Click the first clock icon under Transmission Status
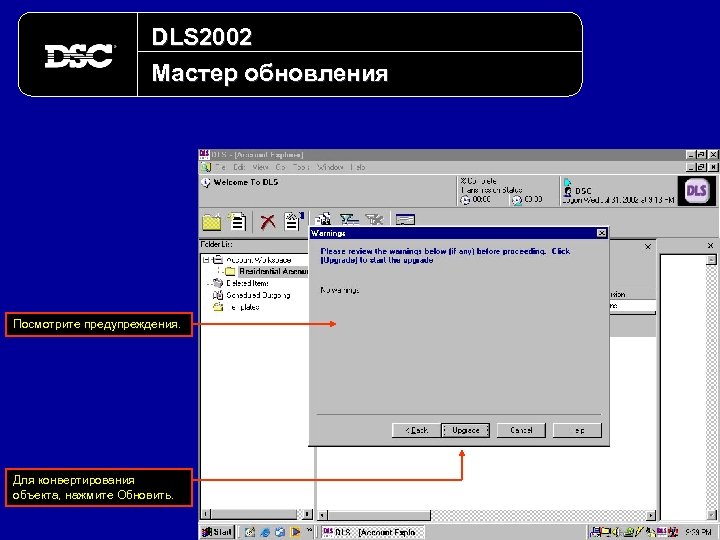 click(x=465, y=200)
